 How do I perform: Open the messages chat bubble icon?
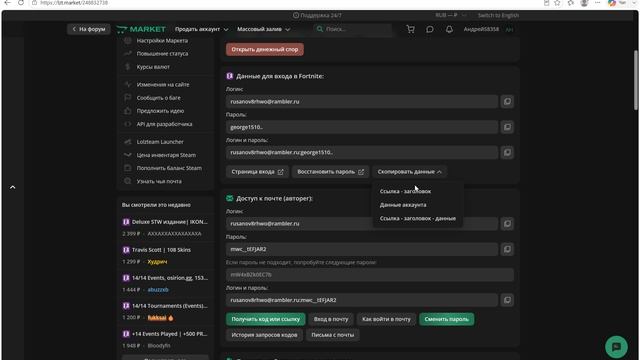[x=430, y=29]
